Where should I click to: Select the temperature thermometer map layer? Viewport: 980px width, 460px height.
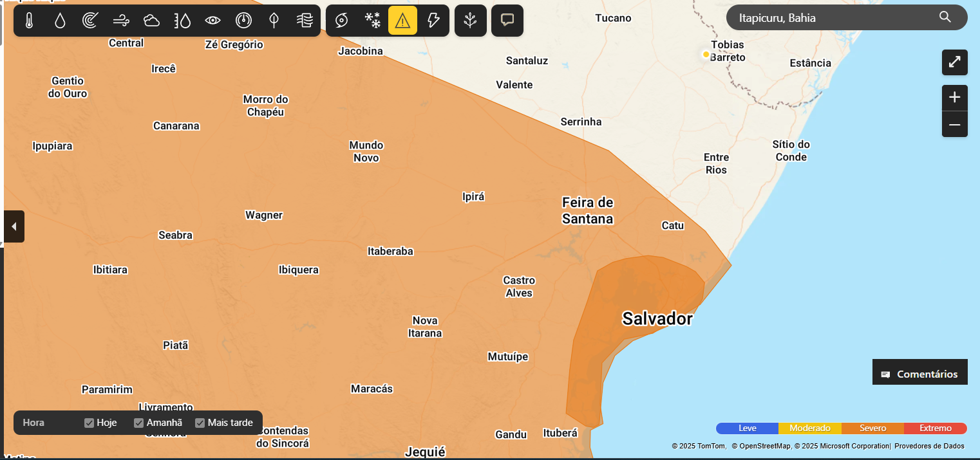tap(29, 21)
